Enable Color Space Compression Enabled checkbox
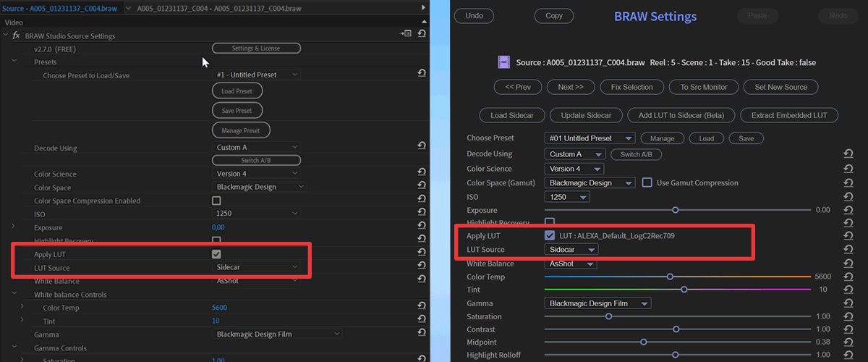 pyautogui.click(x=216, y=201)
